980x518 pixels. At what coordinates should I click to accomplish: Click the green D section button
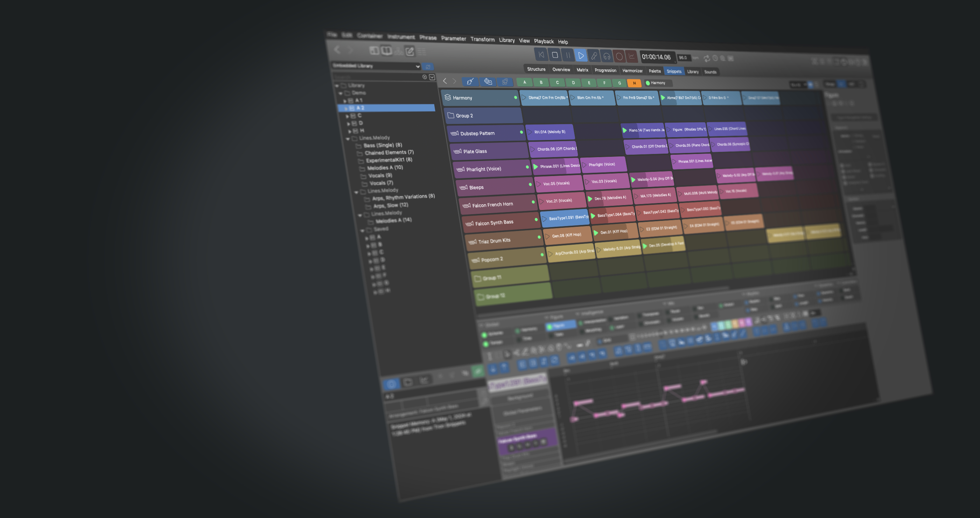(x=573, y=83)
